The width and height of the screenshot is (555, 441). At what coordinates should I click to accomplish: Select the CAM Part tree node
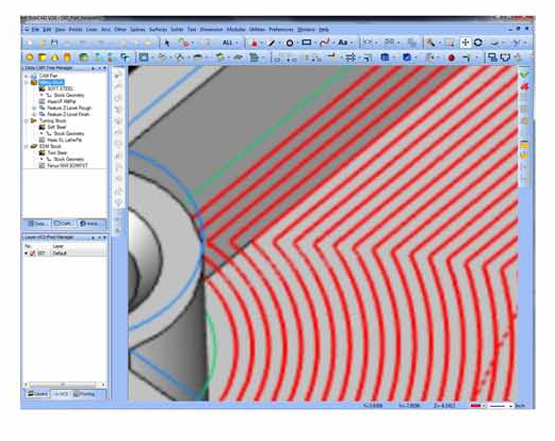(48, 76)
